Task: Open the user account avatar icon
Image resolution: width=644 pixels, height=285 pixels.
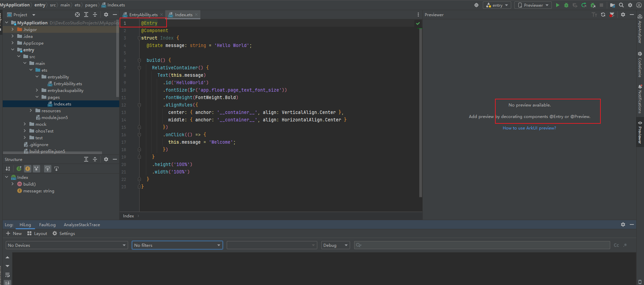Action: (x=639, y=5)
